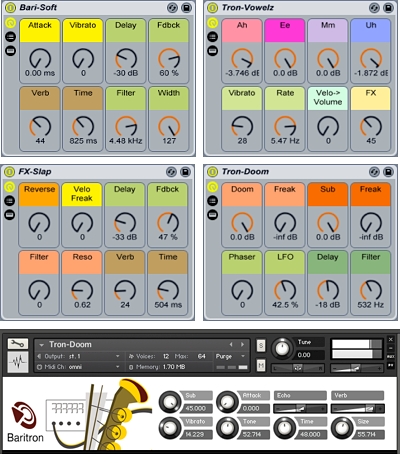This screenshot has height=463, width=400.
Task: Toggle the Bari-Soft device activator
Action: (11, 7)
